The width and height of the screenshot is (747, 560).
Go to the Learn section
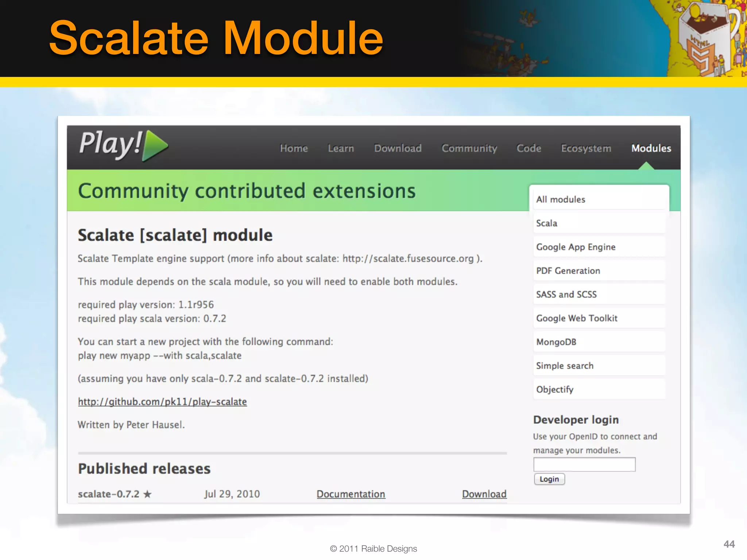pyautogui.click(x=341, y=148)
